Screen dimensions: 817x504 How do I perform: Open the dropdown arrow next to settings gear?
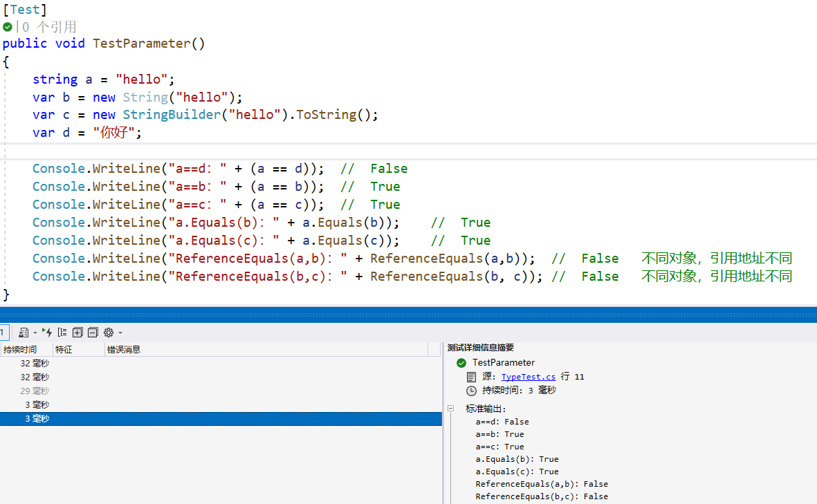[x=120, y=333]
